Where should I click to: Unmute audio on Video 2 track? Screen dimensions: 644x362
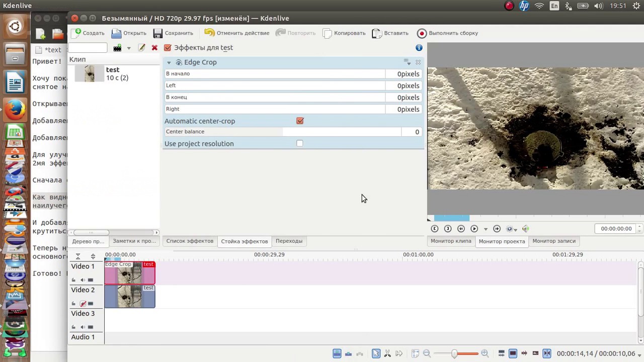click(x=83, y=304)
